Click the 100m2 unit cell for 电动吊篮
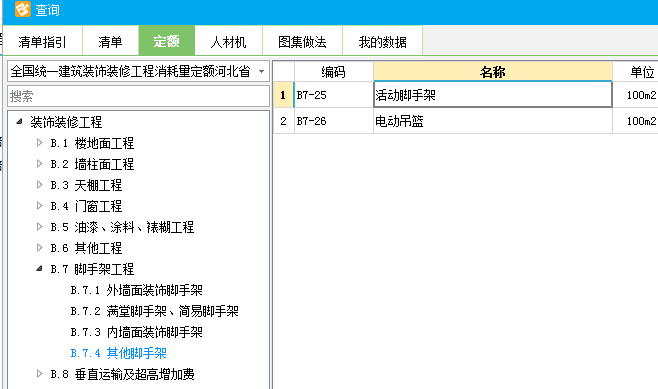The height and width of the screenshot is (389, 658). (635, 121)
